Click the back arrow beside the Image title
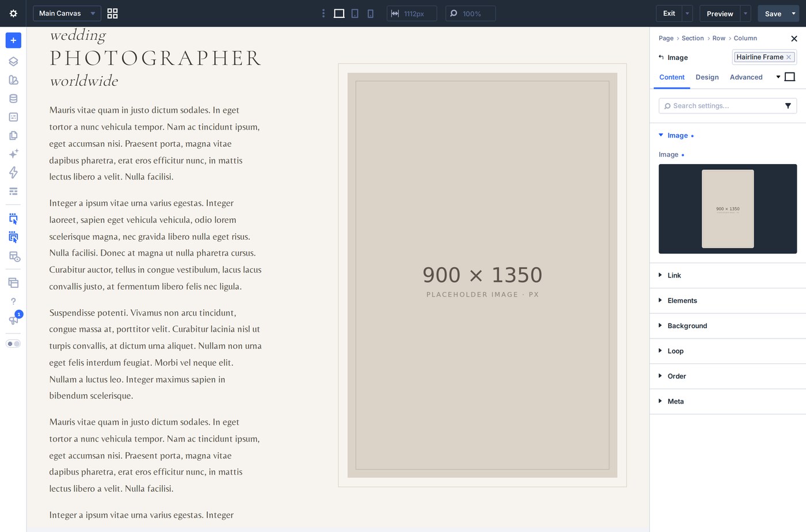The width and height of the screenshot is (806, 532). [x=661, y=57]
